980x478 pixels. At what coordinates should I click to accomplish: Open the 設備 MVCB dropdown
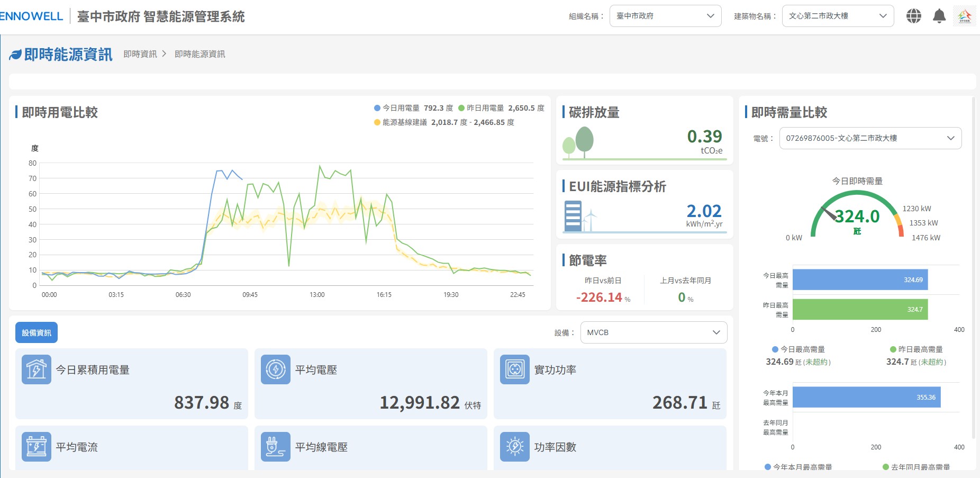654,332
